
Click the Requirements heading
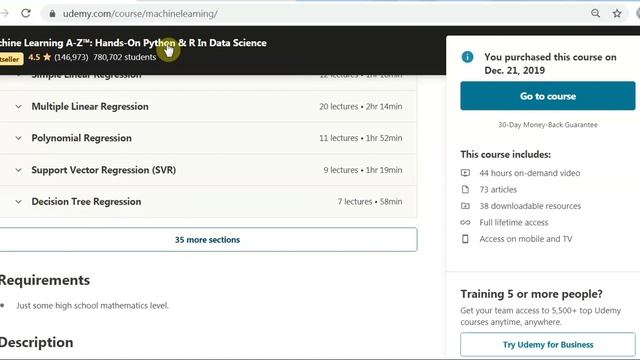point(44,280)
